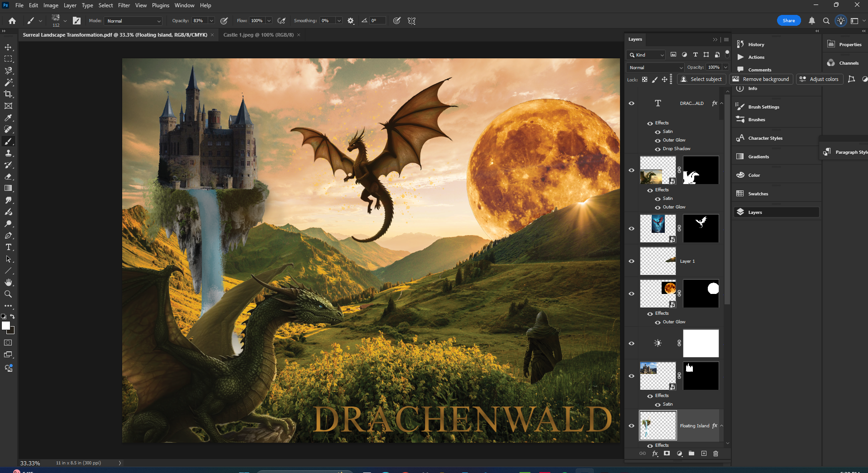The width and height of the screenshot is (868, 473).
Task: Select the Crop tool
Action: pos(8,94)
